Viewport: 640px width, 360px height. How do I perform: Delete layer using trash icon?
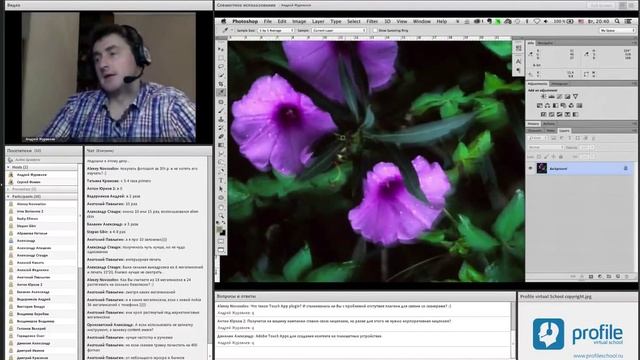pos(627,276)
